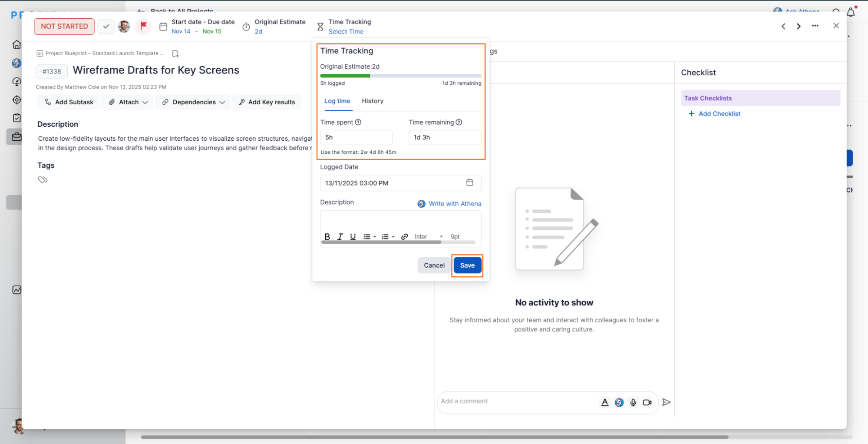Open the checklist tasks icon in sidebar
This screenshot has height=444, width=868.
click(17, 118)
